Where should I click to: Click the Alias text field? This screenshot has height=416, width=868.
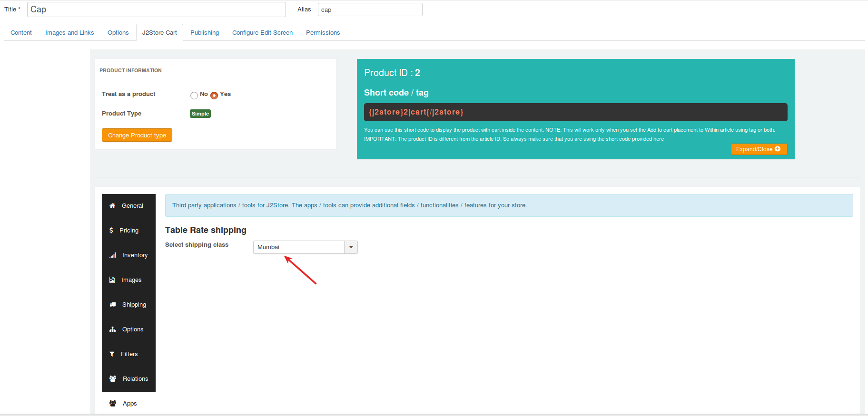coord(370,10)
